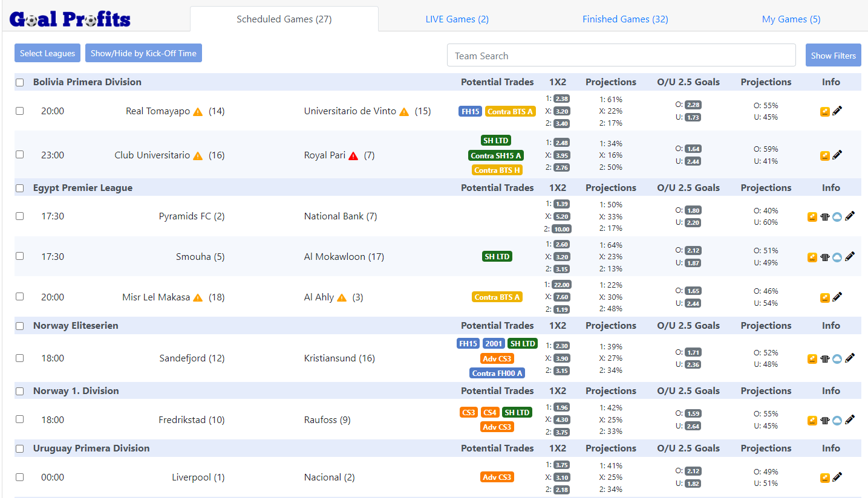
Task: Open weather cloud icon for Smouha match
Action: coord(837,257)
